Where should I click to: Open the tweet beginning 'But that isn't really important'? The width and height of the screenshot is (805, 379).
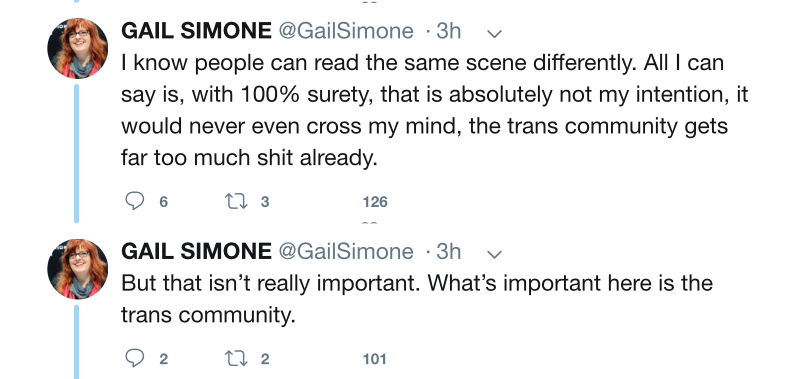(x=417, y=299)
